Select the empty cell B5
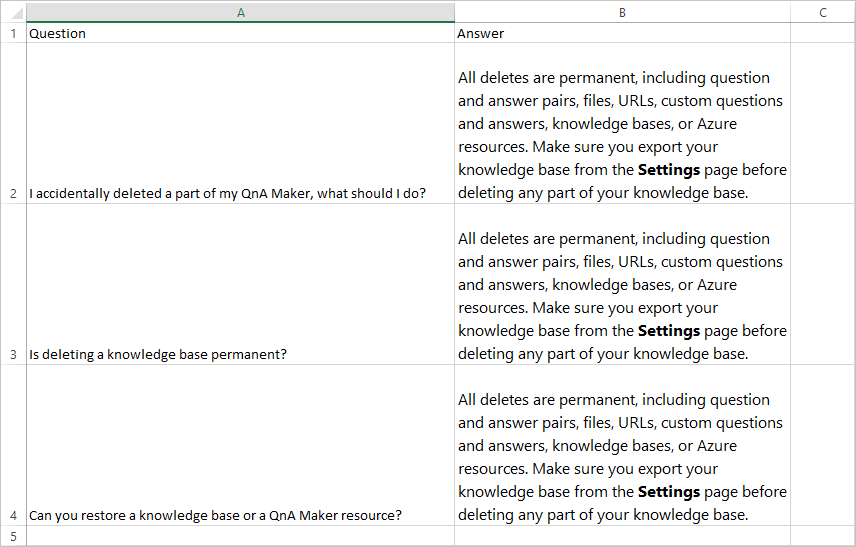This screenshot has width=856, height=547. point(622,535)
